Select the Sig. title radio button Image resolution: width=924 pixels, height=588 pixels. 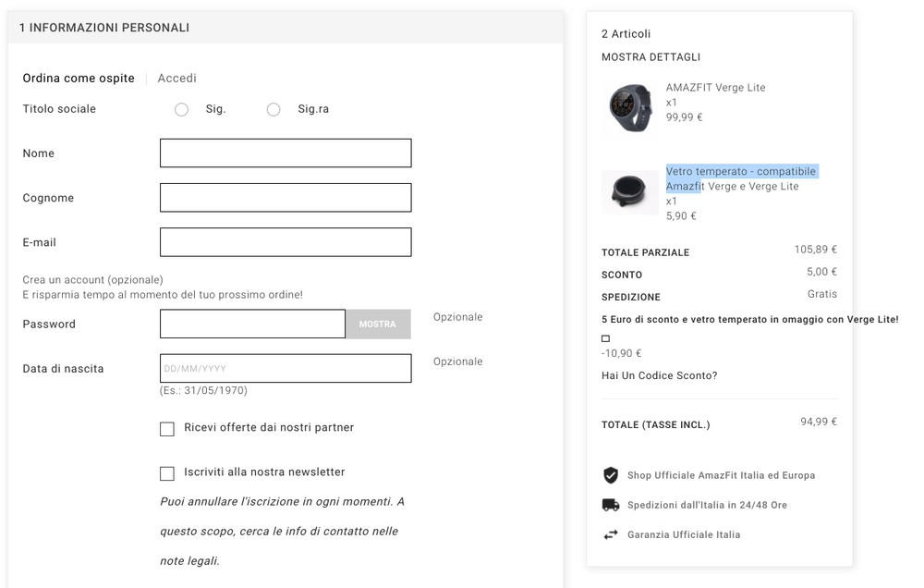182,109
